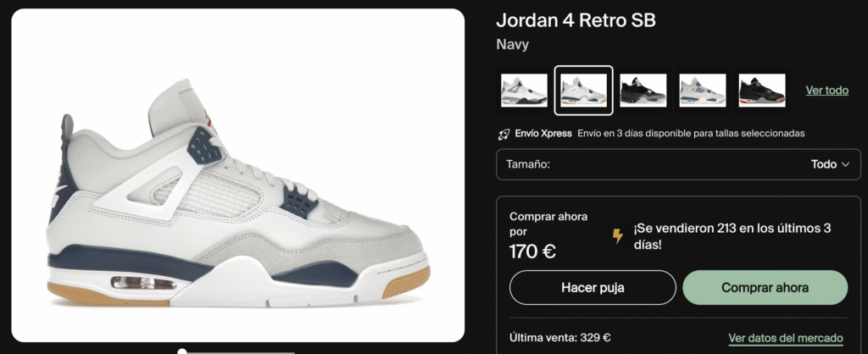Click the Todo size selection text

click(x=824, y=164)
